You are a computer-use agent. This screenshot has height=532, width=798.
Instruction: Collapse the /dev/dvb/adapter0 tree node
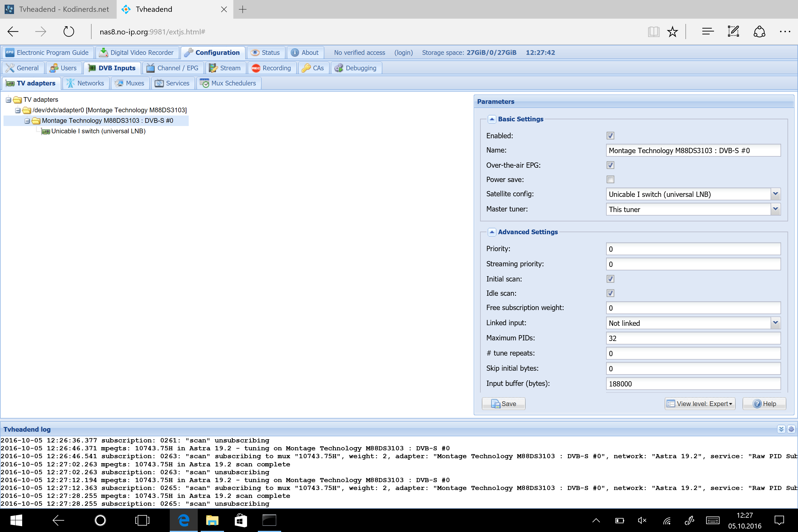point(17,110)
